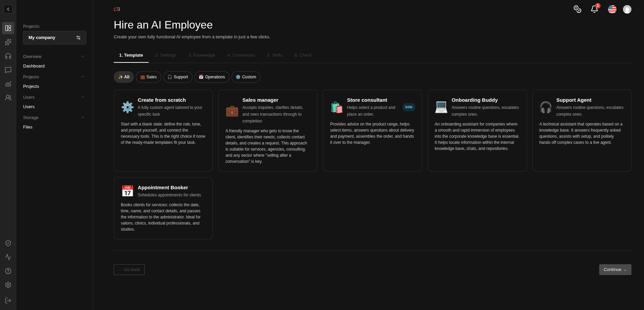Open the headset support icon in rail

8,56
